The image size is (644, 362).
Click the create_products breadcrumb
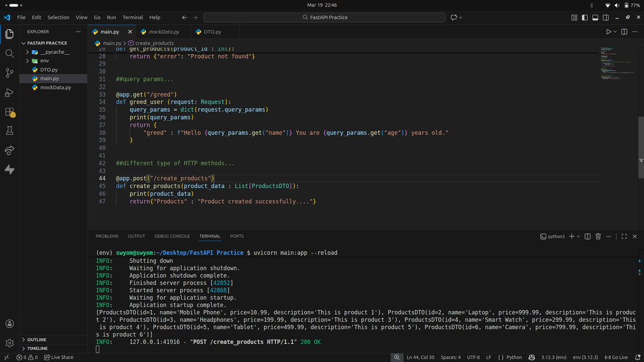(x=151, y=43)
